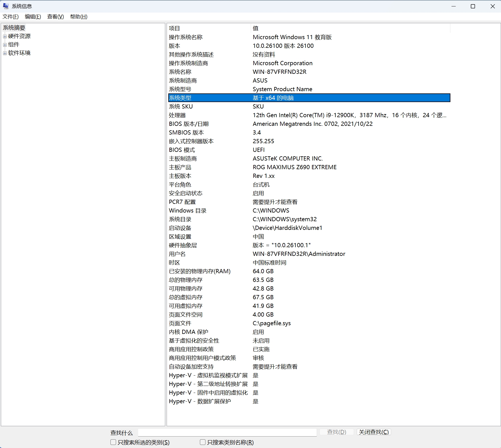
Task: Open the 文件(F) menu
Action: click(x=11, y=17)
